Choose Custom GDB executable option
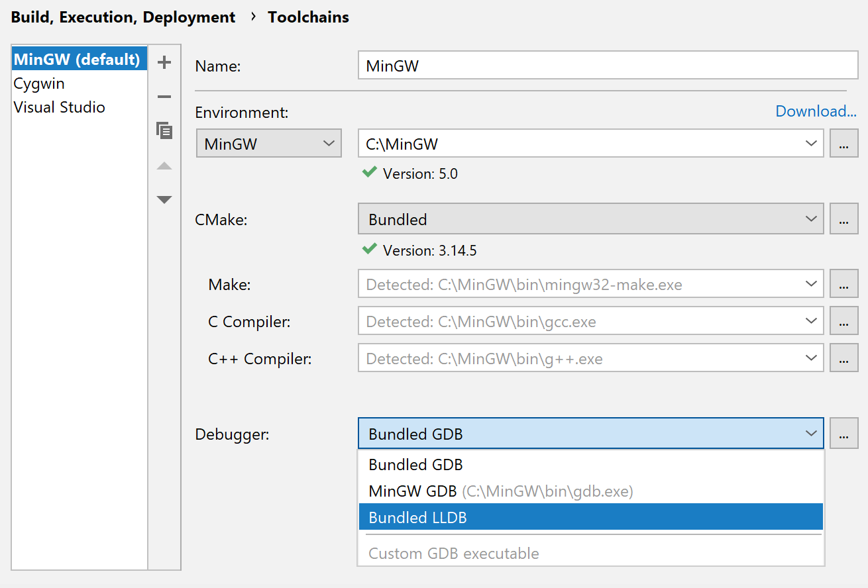Viewport: 868px width, 588px height. pos(591,554)
